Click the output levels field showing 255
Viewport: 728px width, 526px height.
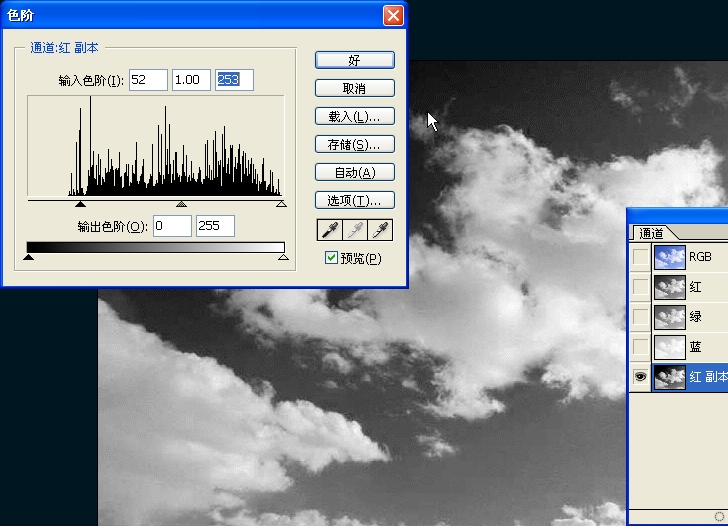pos(215,226)
